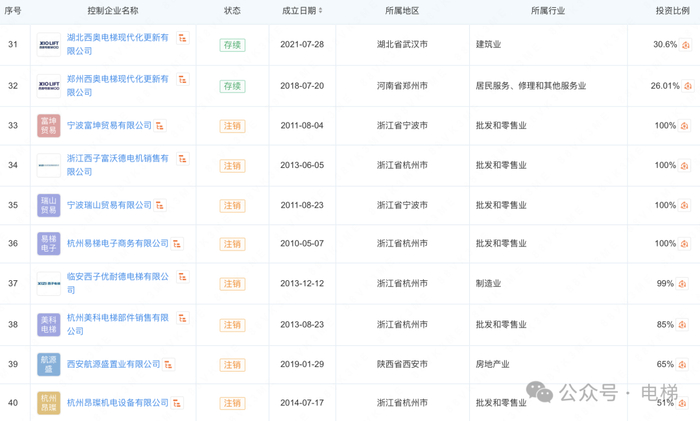Click 存续 status tag in row 32
700x421 pixels.
click(x=232, y=86)
